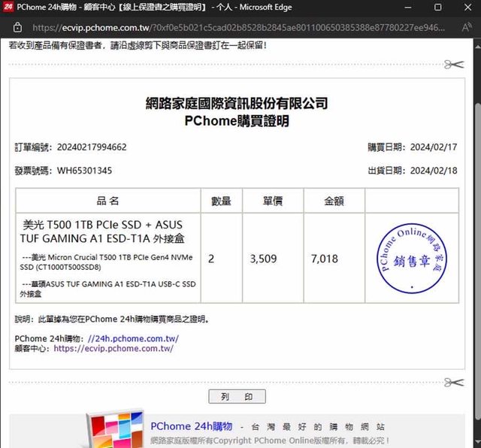This screenshot has width=481, height=448.
Task: Click the PChome 24h購物 footer title
Action: point(191,425)
